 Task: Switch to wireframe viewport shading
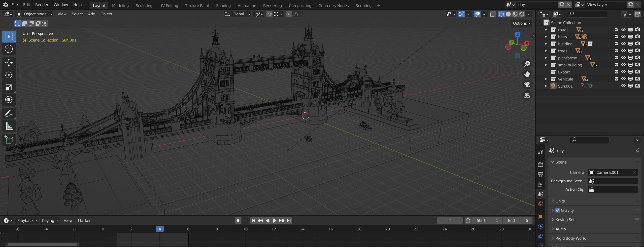[x=501, y=14]
